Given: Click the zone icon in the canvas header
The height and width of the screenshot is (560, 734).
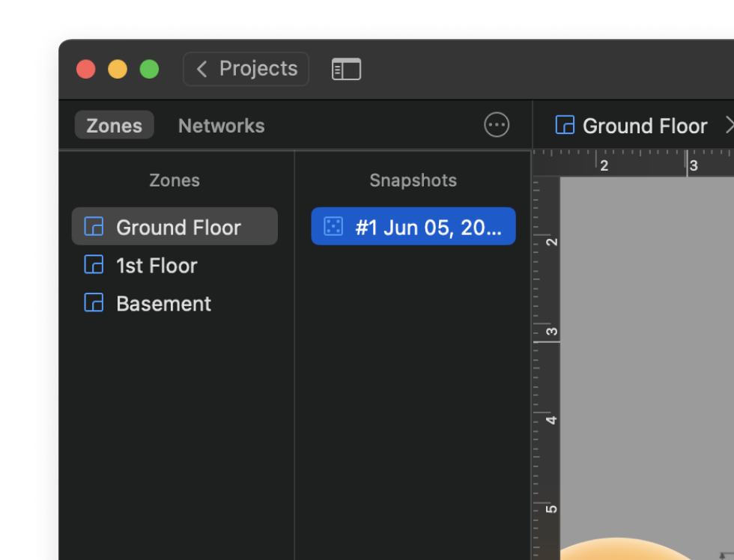Looking at the screenshot, I should click(564, 125).
